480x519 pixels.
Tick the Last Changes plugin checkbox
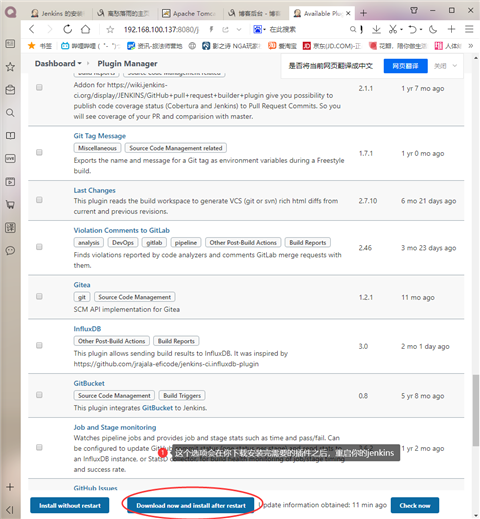coord(39,200)
